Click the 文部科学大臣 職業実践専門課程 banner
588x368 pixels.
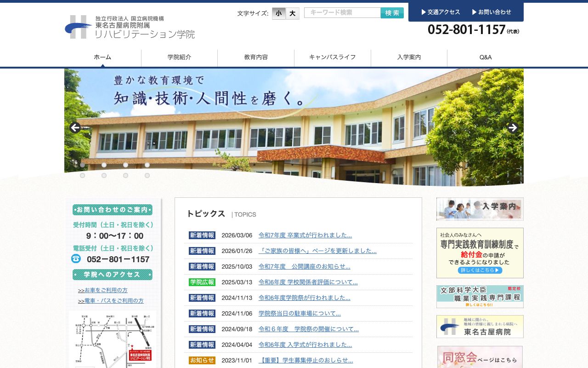[x=480, y=296]
